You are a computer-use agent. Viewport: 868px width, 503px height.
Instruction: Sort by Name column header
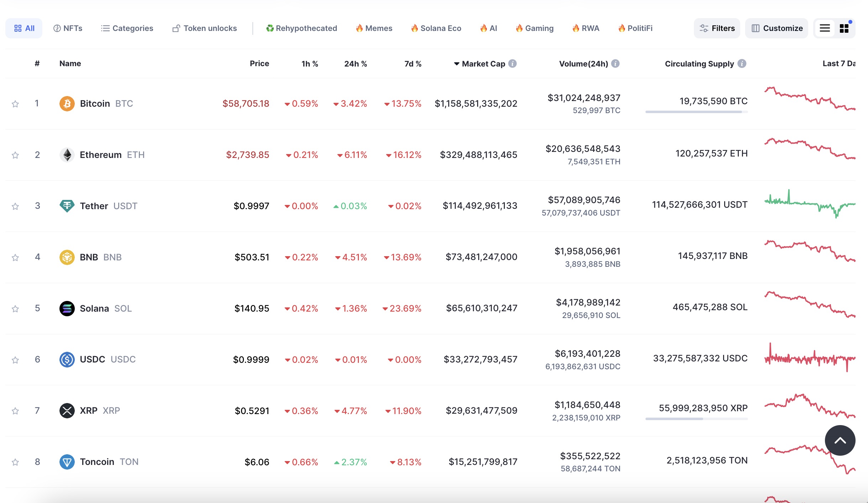[x=70, y=64]
